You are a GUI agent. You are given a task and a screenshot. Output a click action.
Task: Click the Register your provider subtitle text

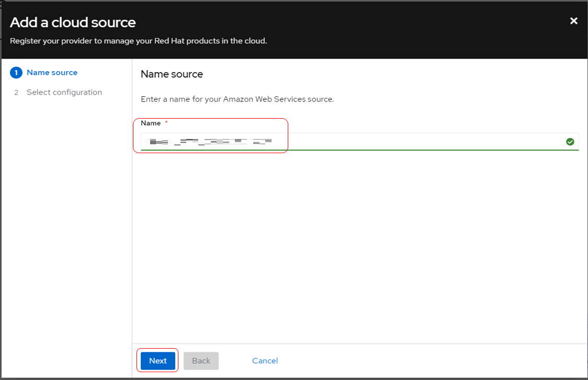pos(138,41)
